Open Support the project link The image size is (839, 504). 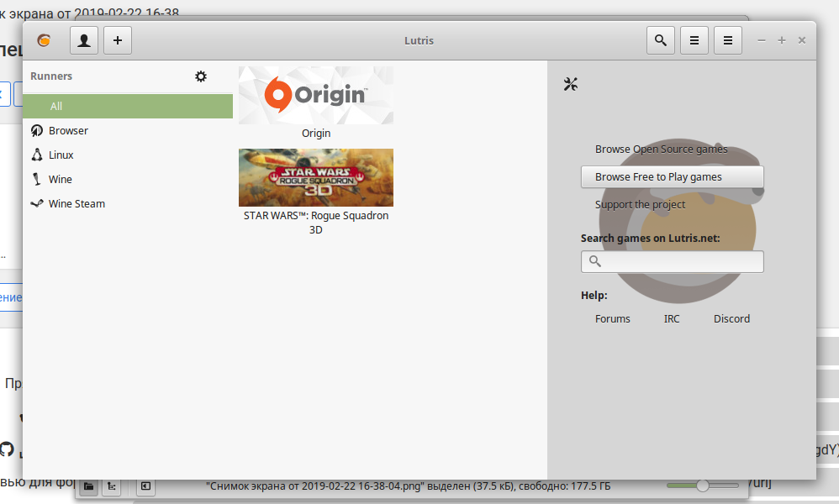pyautogui.click(x=640, y=205)
